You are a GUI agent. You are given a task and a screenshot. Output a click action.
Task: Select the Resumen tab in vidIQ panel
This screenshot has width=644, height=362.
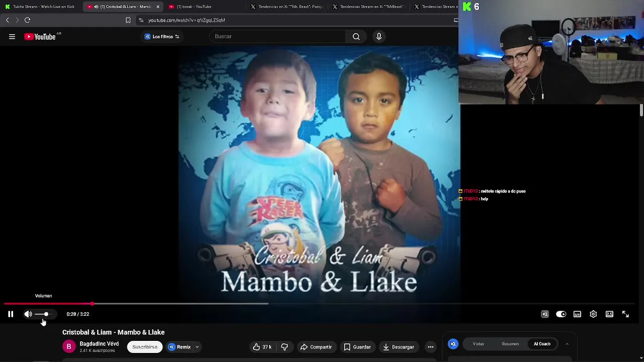[510, 344]
